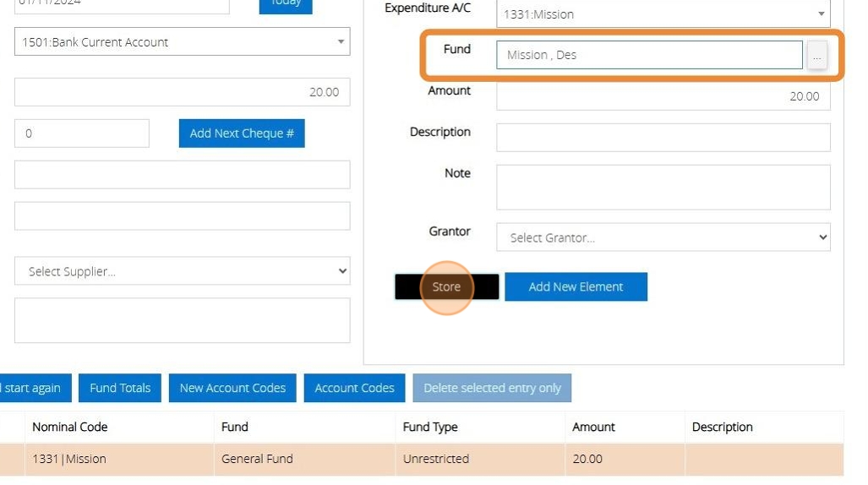Select the 1331 | Mission table row
Screen dimensions: 868x485
pos(422,459)
